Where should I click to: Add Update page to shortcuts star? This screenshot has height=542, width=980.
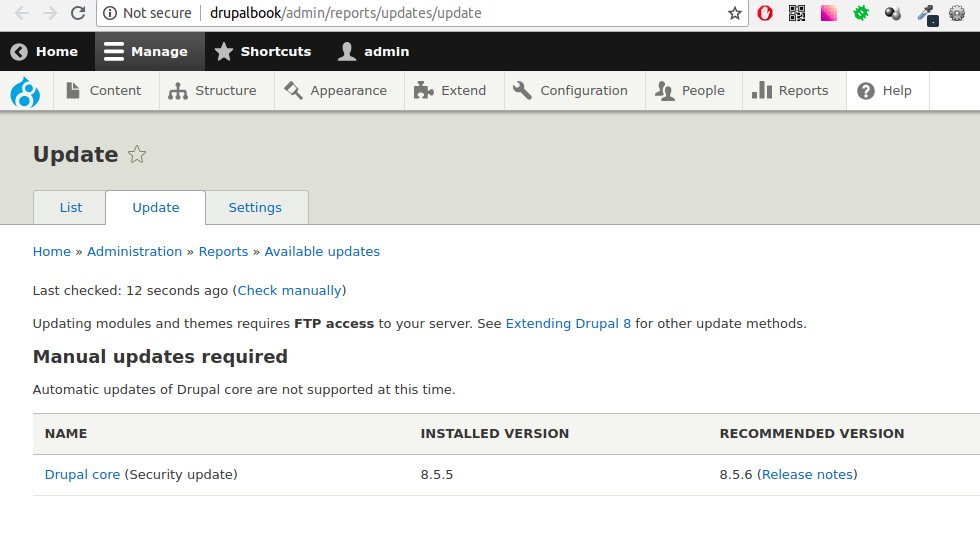pyautogui.click(x=137, y=154)
